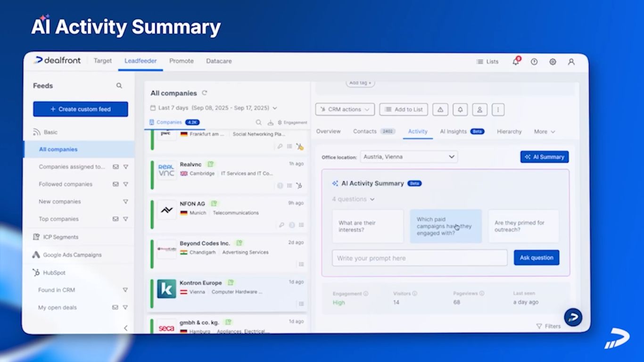This screenshot has width=644, height=362.
Task: Open the floating Dealfront chat bubble
Action: (x=573, y=317)
